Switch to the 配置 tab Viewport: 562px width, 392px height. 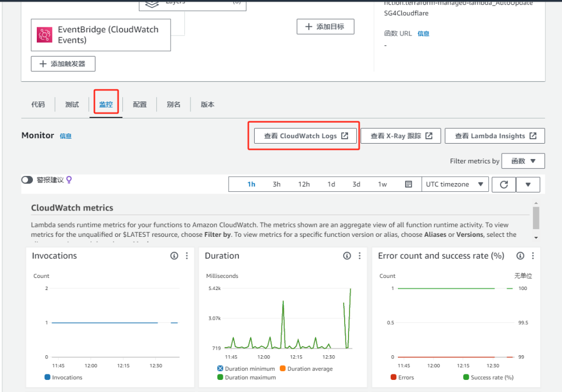(x=139, y=105)
